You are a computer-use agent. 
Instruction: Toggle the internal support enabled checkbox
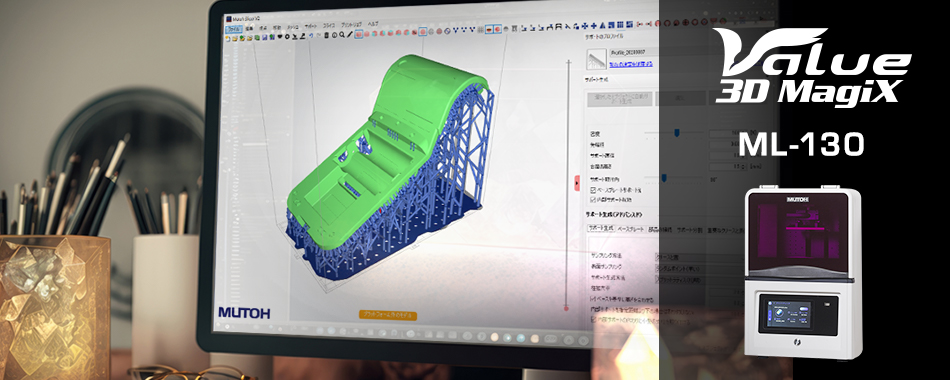click(x=593, y=199)
